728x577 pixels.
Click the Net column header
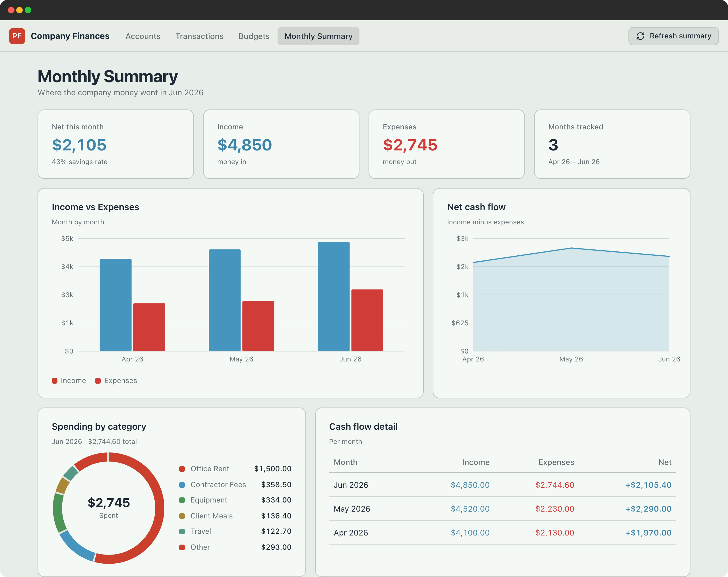click(665, 463)
